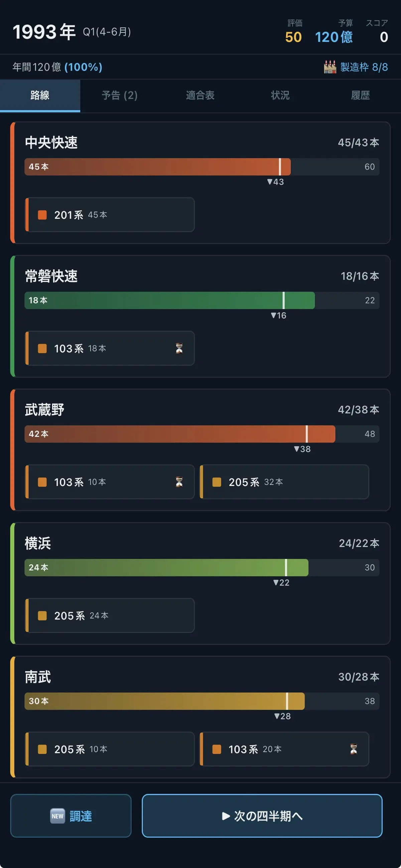Click the hourglass icon on 武蔵野 103系 card
The image size is (401, 868).
click(x=179, y=482)
